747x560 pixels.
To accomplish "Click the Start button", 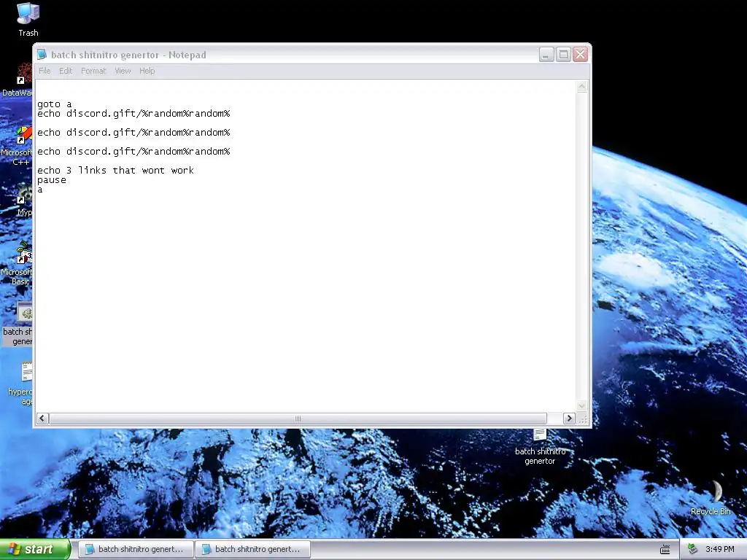I will tap(35, 549).
